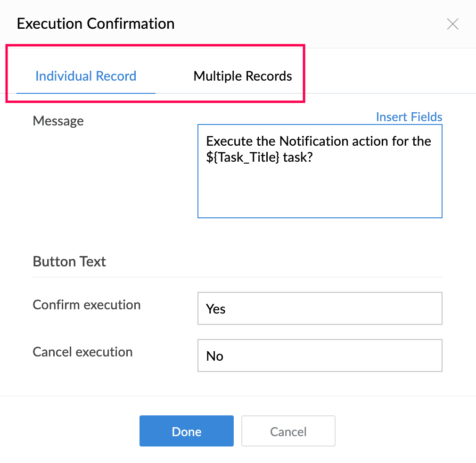Click the Confirm execution label
The height and width of the screenshot is (463, 476).
pyautogui.click(x=87, y=305)
